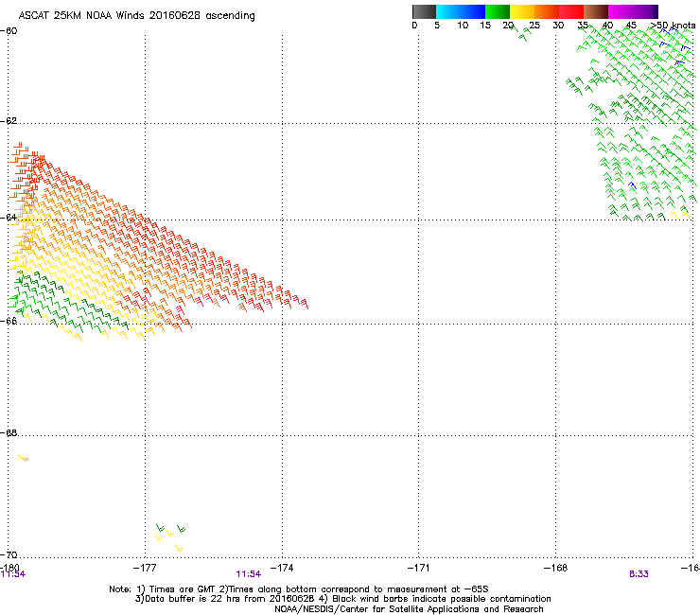The height and width of the screenshot is (615, 700).
Task: Click the purple '8:33' time label
Action: pyautogui.click(x=639, y=574)
